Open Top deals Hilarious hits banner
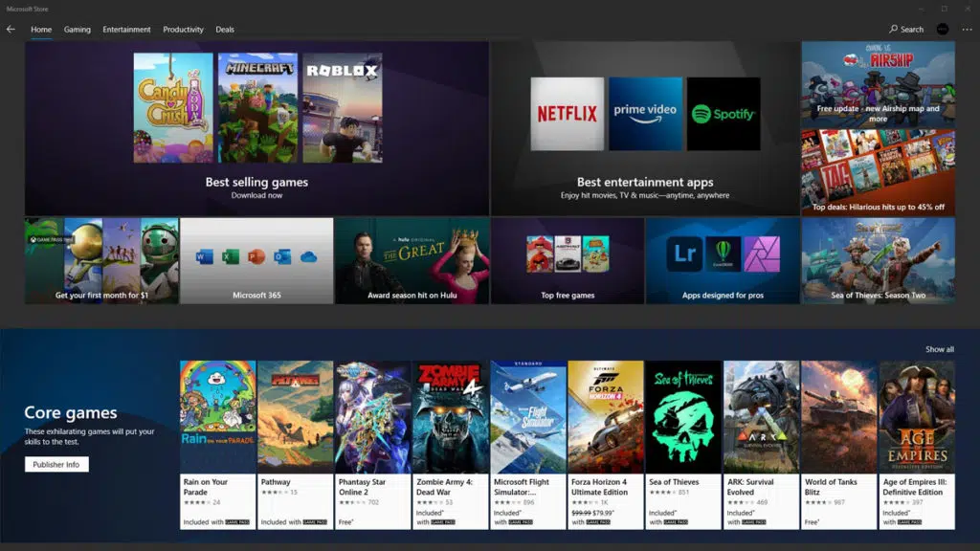This screenshot has width=980, height=551. [879, 172]
